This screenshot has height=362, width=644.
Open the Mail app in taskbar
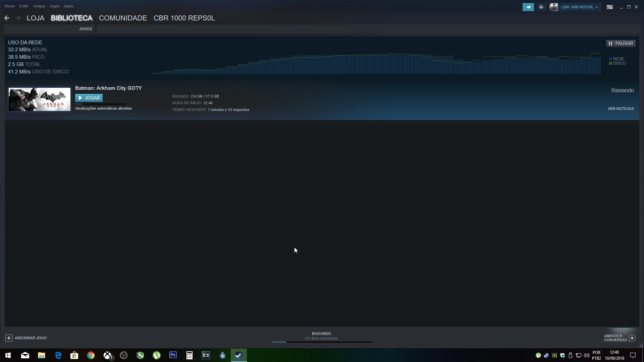(x=25, y=355)
